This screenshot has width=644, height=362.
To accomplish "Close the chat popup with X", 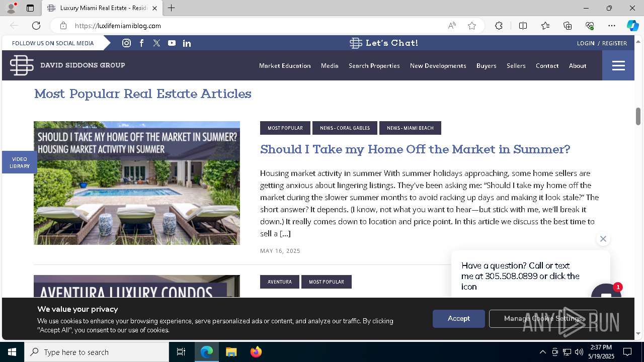I will (x=603, y=239).
